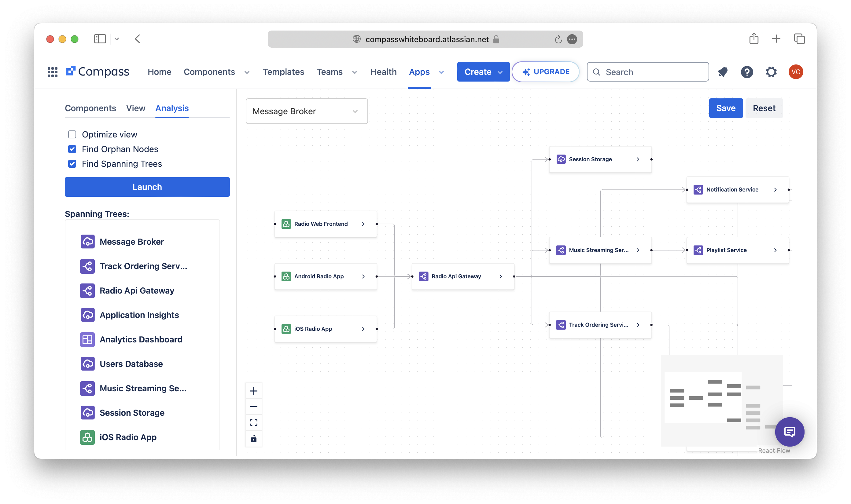This screenshot has height=504, width=851.
Task: Switch to the Components sidebar tab
Action: pos(90,108)
